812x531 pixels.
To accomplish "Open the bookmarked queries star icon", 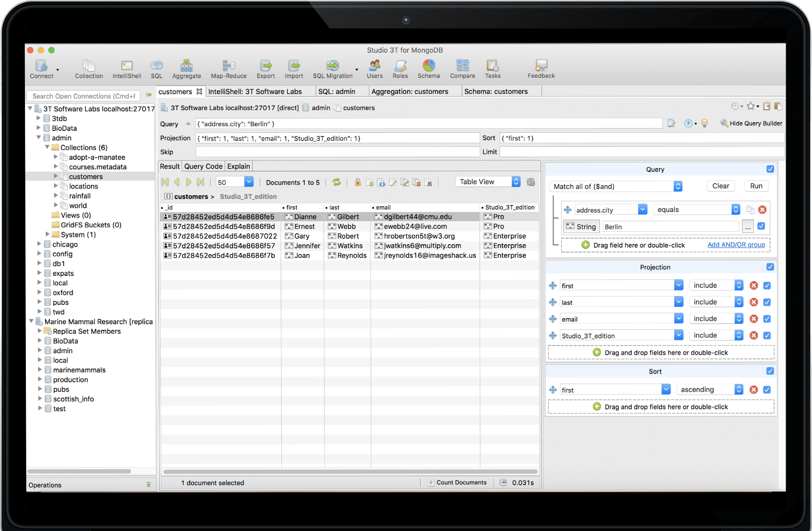I will (751, 106).
